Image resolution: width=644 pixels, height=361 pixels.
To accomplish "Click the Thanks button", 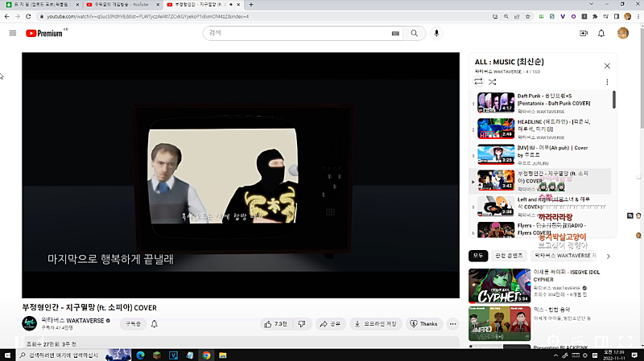I will 424,324.
